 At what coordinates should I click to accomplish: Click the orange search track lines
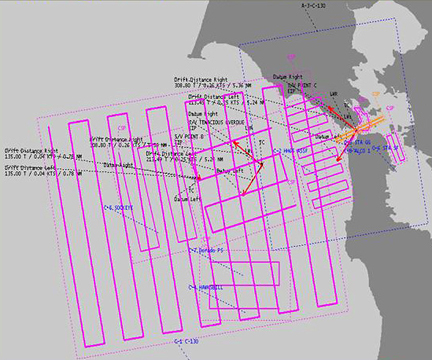click(x=361, y=129)
